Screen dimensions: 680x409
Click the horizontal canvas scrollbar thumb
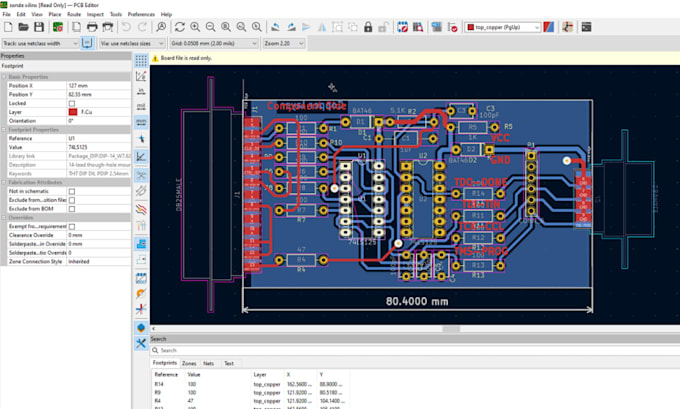point(451,329)
